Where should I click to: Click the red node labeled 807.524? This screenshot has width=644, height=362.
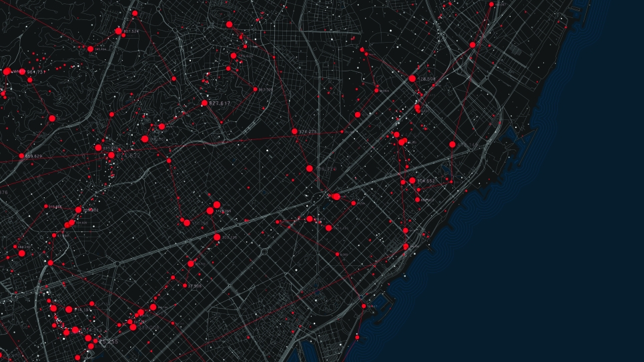pyautogui.click(x=118, y=31)
